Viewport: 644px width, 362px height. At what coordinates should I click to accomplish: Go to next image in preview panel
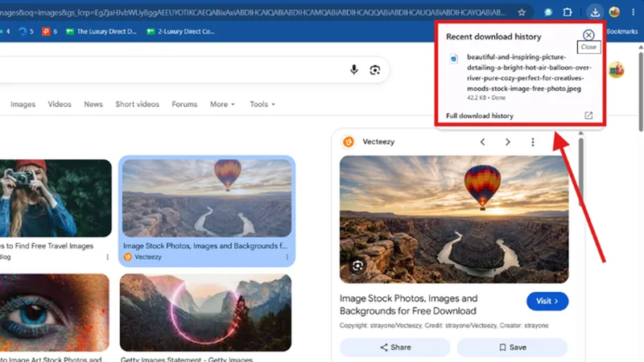pos(508,142)
